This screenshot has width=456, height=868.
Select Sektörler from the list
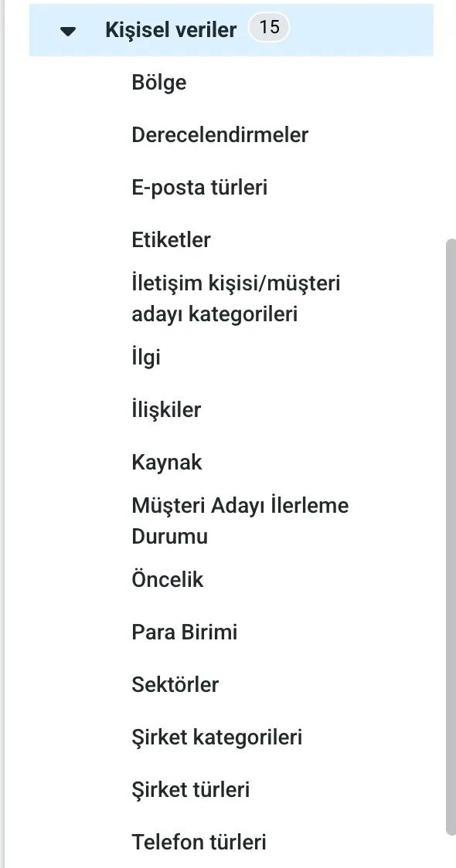175,685
